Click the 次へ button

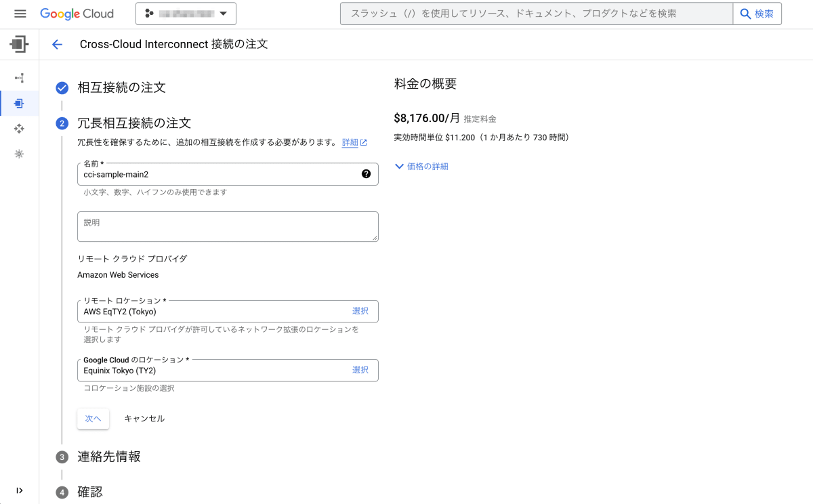93,419
